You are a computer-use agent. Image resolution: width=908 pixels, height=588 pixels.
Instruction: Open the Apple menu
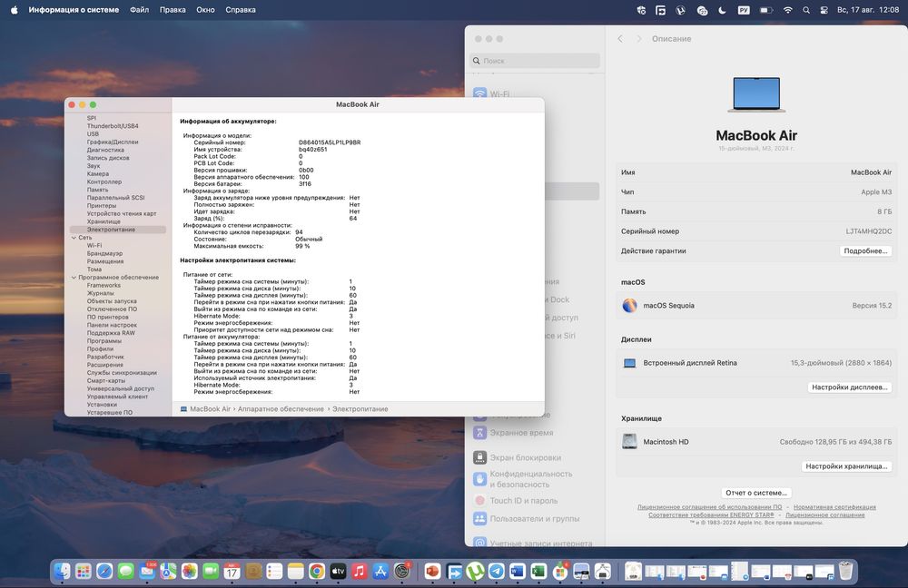pos(14,10)
